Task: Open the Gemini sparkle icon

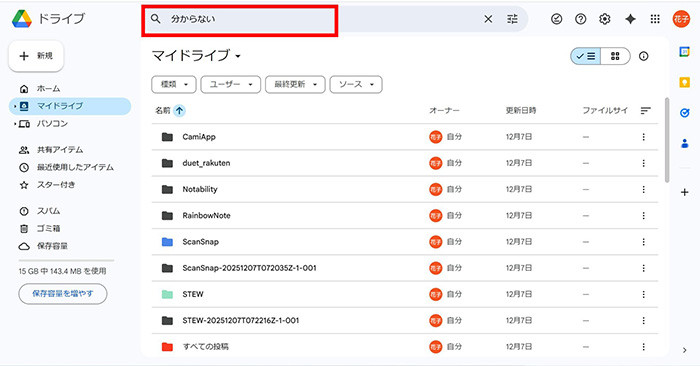Action: click(x=630, y=19)
